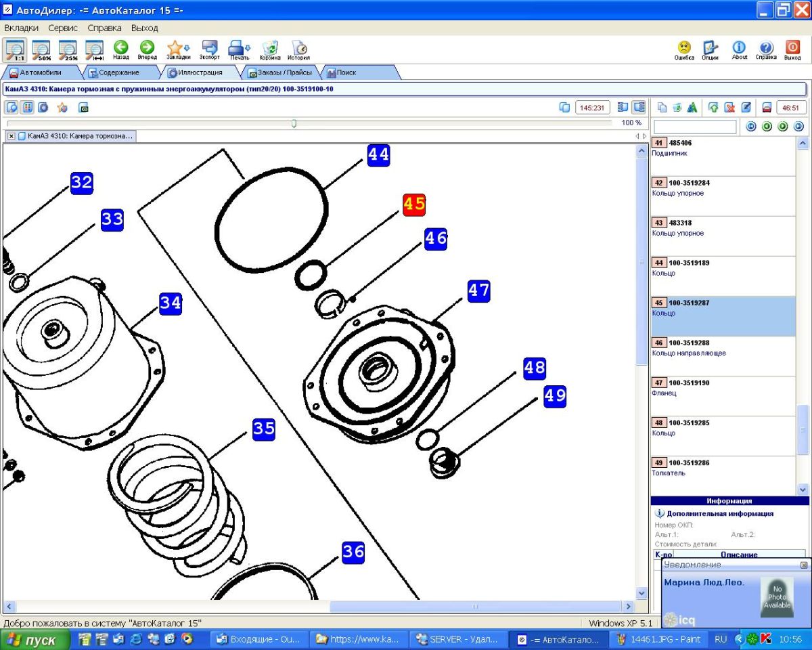Image resolution: width=812 pixels, height=650 pixels.
Task: Click the star favorites icon under tabs
Action: coord(62,107)
